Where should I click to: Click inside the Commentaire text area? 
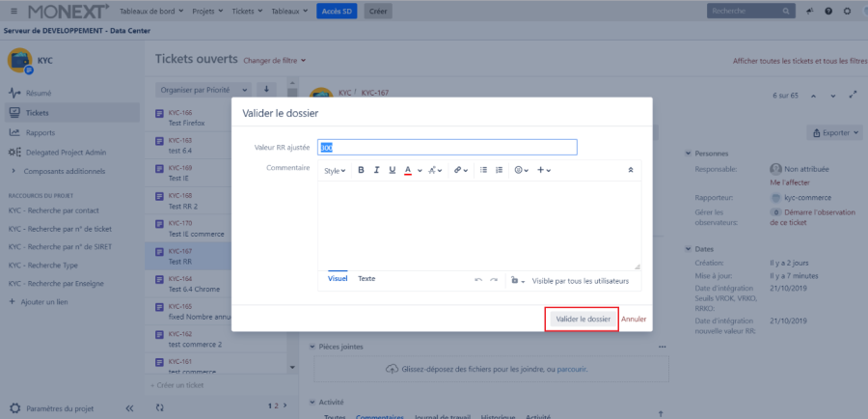tap(478, 224)
